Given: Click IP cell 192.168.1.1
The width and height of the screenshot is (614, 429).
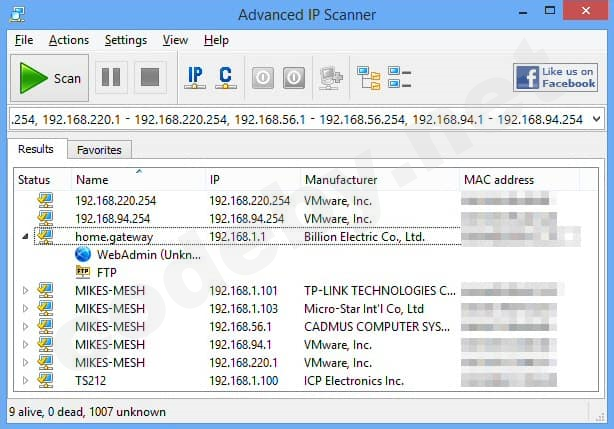Looking at the screenshot, I should pyautogui.click(x=237, y=237).
